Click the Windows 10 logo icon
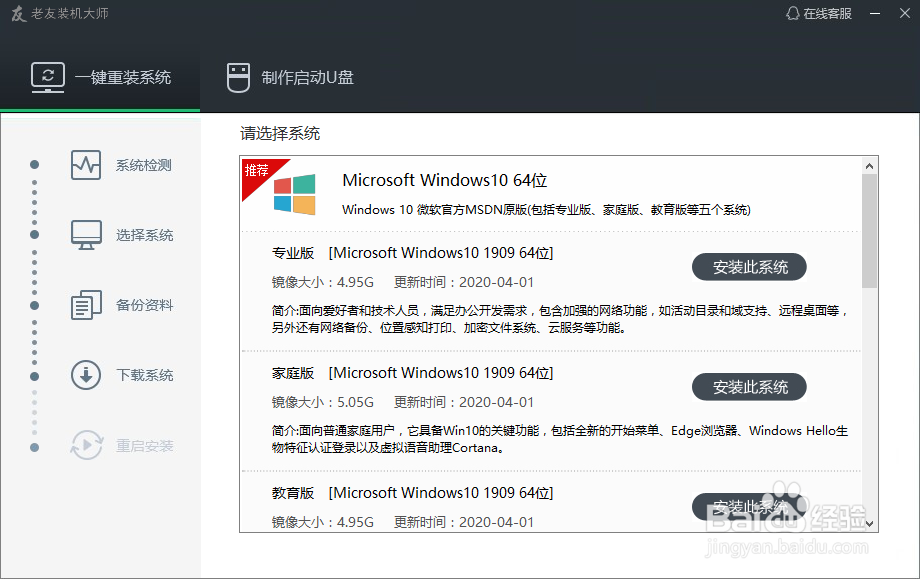This screenshot has width=920, height=579. [x=295, y=194]
